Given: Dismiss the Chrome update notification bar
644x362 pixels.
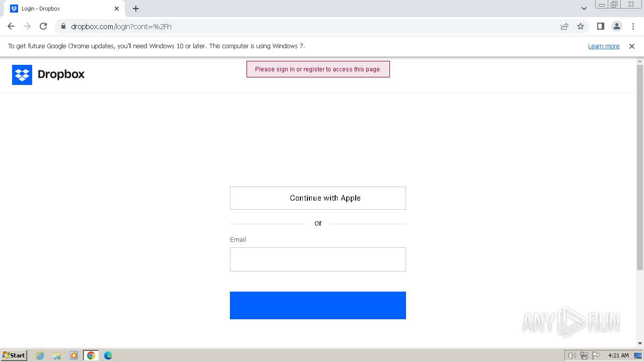Looking at the screenshot, I should (x=632, y=46).
